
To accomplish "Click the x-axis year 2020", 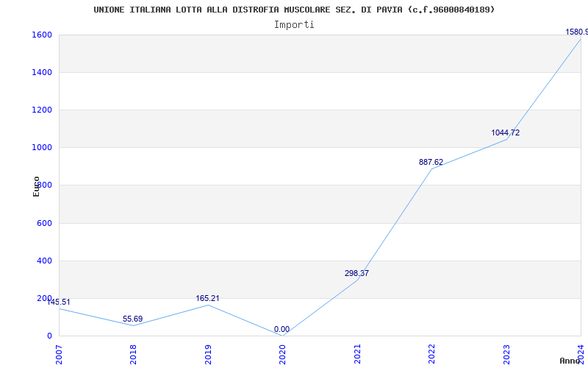I will click(282, 354).
